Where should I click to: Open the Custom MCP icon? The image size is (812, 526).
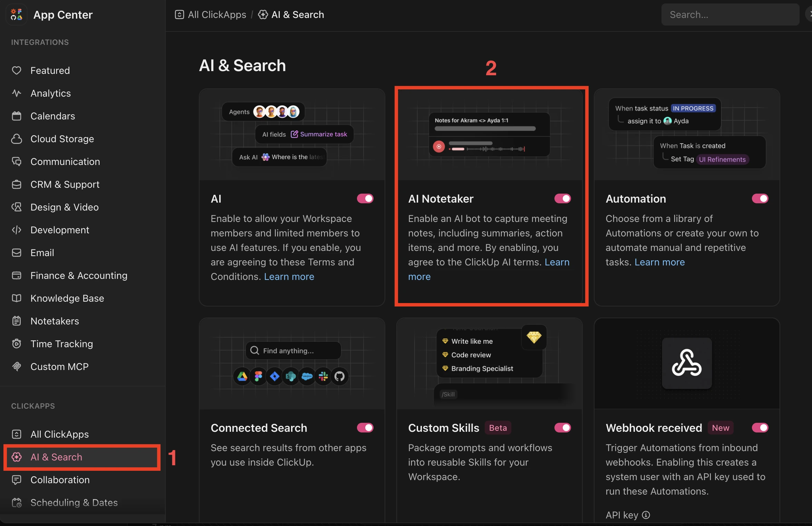[x=17, y=367]
